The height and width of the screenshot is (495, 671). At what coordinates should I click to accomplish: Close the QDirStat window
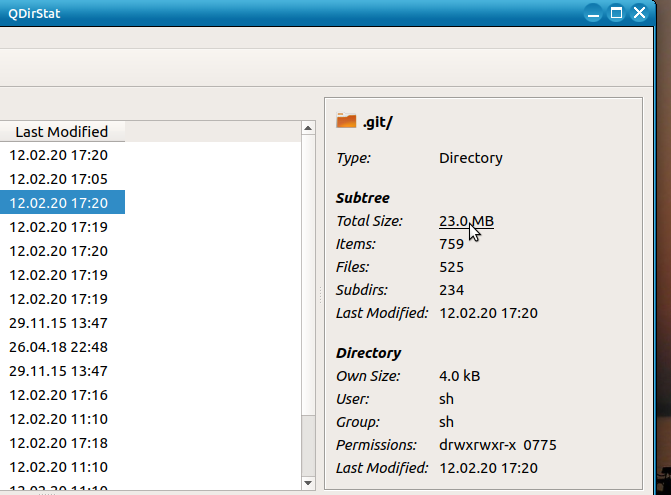click(639, 13)
